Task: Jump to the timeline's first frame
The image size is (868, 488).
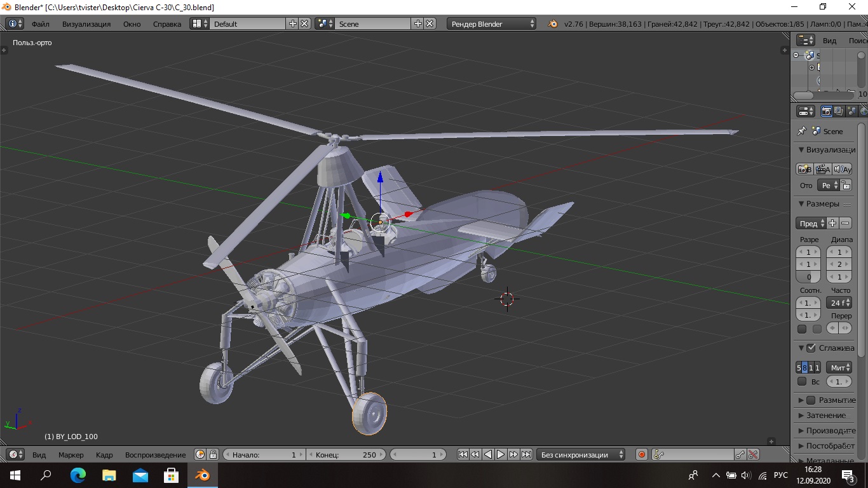Action: click(x=463, y=454)
